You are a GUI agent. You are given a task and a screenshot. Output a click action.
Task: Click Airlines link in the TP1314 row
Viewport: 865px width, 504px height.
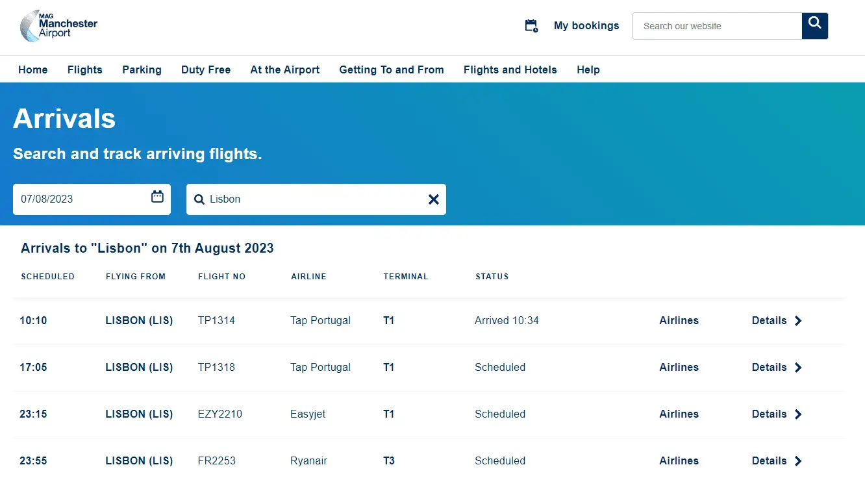[x=679, y=321]
